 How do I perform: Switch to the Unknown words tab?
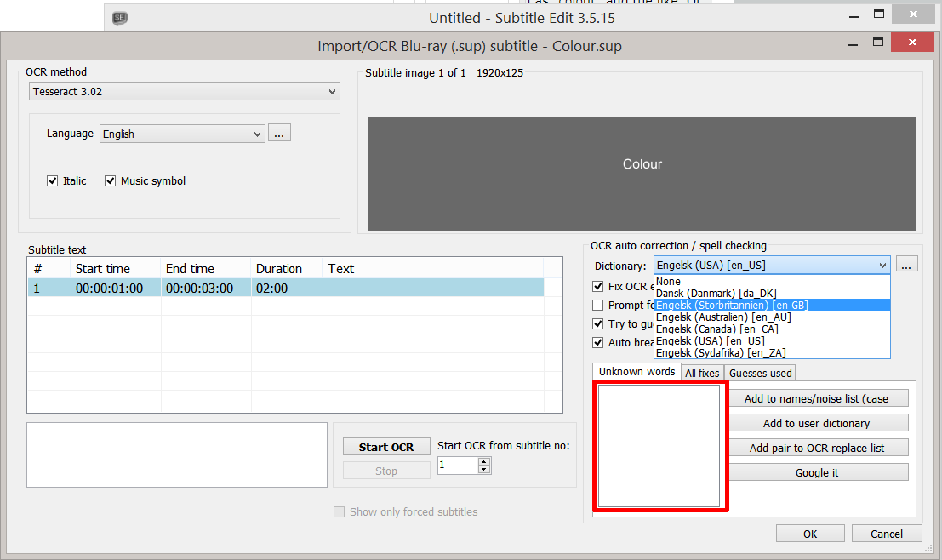point(637,371)
